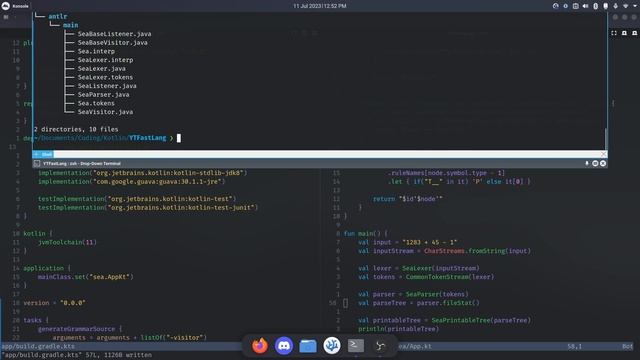Click the terminal scrollbar on the right edge

coord(606,139)
